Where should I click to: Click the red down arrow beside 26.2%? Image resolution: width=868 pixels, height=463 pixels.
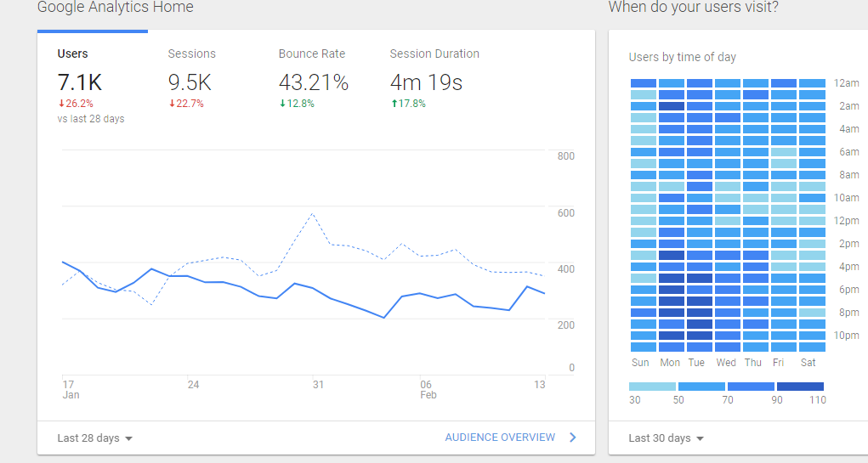pyautogui.click(x=61, y=104)
